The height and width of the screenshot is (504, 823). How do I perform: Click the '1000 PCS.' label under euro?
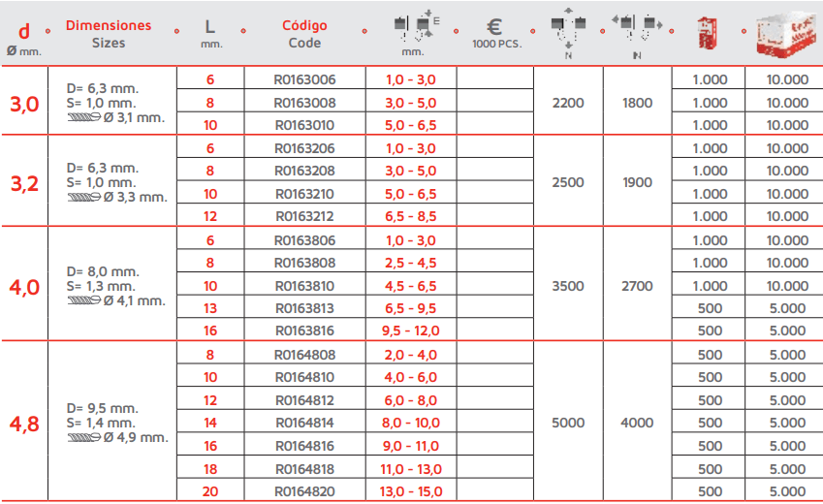point(497,45)
